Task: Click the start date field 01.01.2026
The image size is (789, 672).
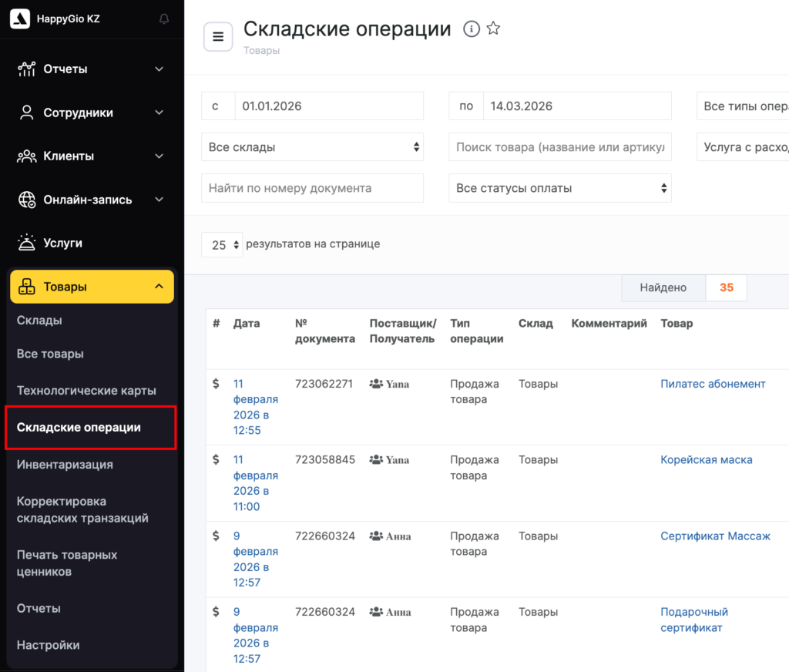Action: (x=328, y=106)
